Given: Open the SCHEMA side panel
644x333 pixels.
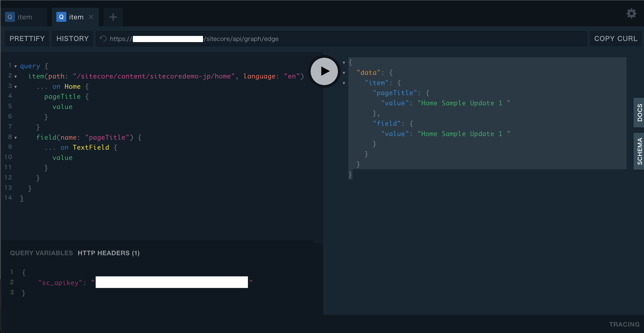Looking at the screenshot, I should 639,151.
